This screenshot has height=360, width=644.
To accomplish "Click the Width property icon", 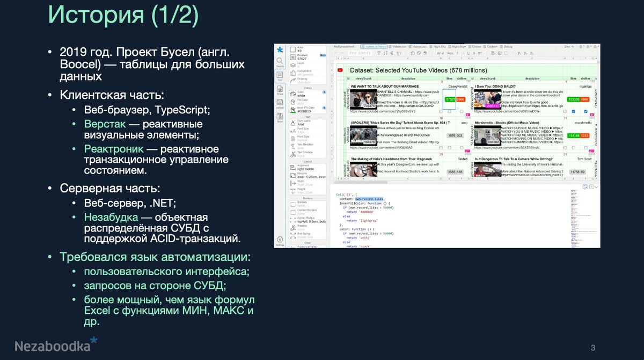I will point(293,183).
